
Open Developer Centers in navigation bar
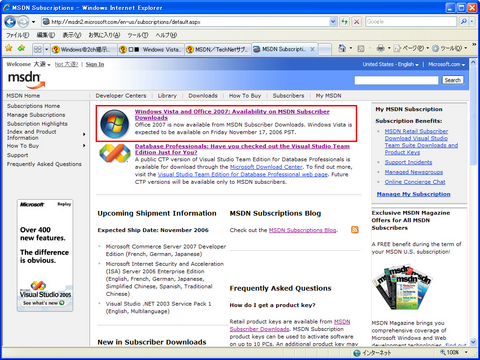coord(121,96)
